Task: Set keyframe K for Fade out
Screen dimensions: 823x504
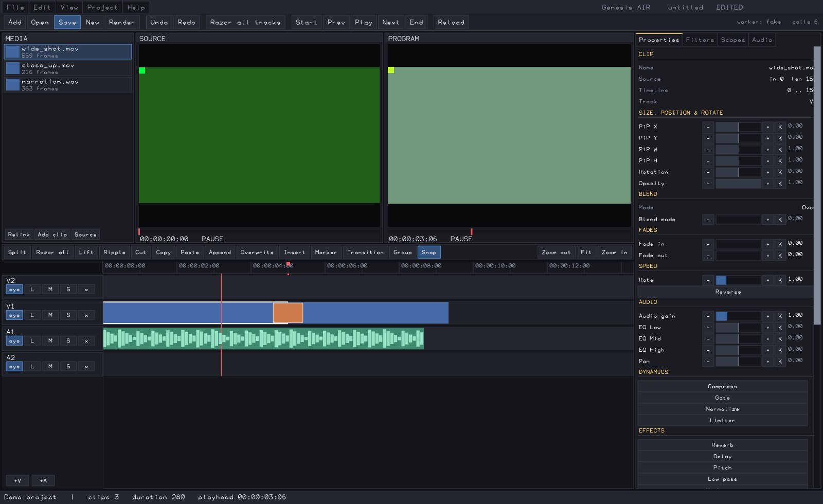Action: 780,256
